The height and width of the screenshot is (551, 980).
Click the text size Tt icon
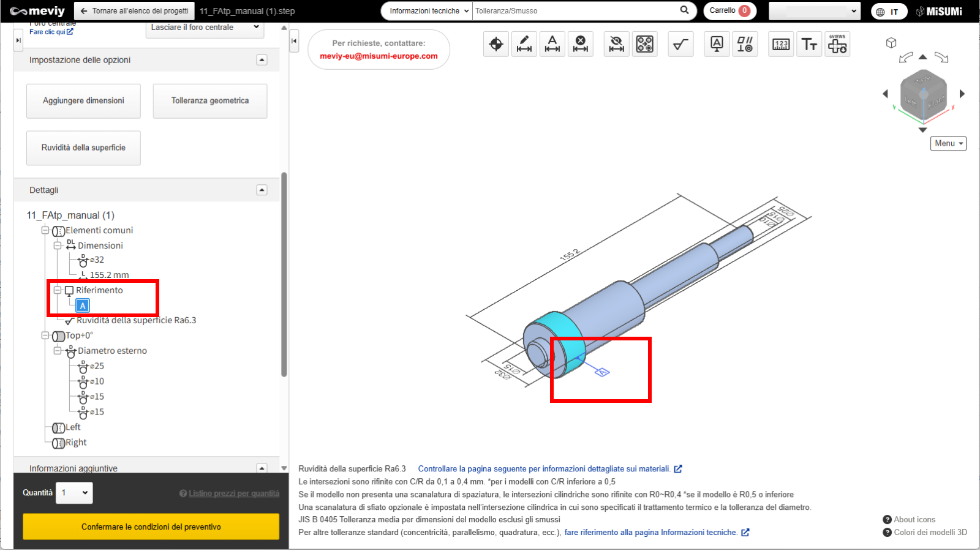pyautogui.click(x=809, y=44)
